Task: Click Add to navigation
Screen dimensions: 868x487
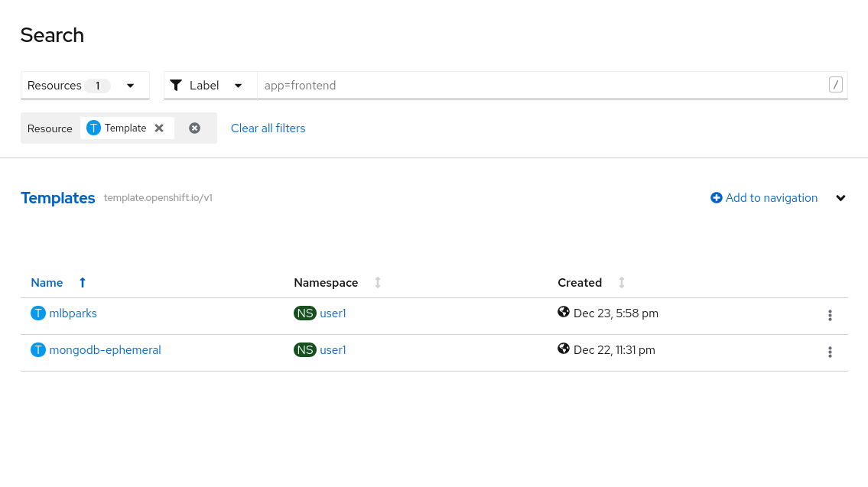Action: point(764,198)
